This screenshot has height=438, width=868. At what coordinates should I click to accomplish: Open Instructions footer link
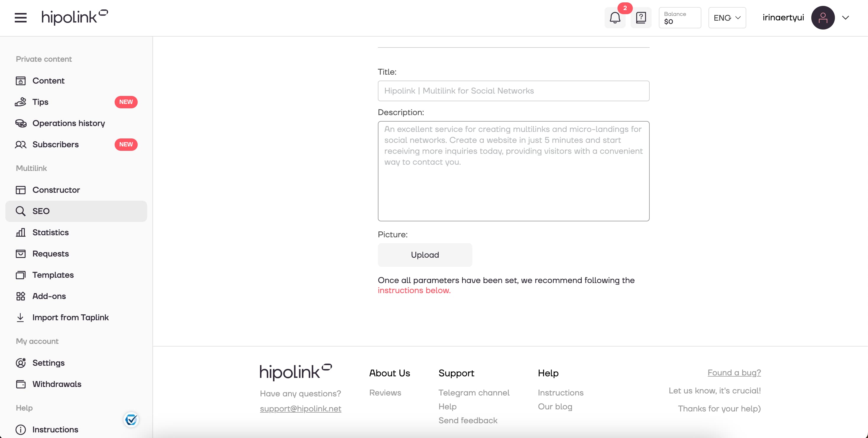[x=561, y=393]
